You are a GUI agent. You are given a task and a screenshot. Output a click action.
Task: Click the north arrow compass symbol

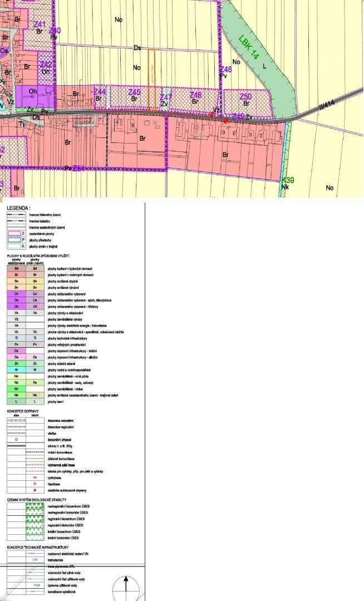pos(126,588)
